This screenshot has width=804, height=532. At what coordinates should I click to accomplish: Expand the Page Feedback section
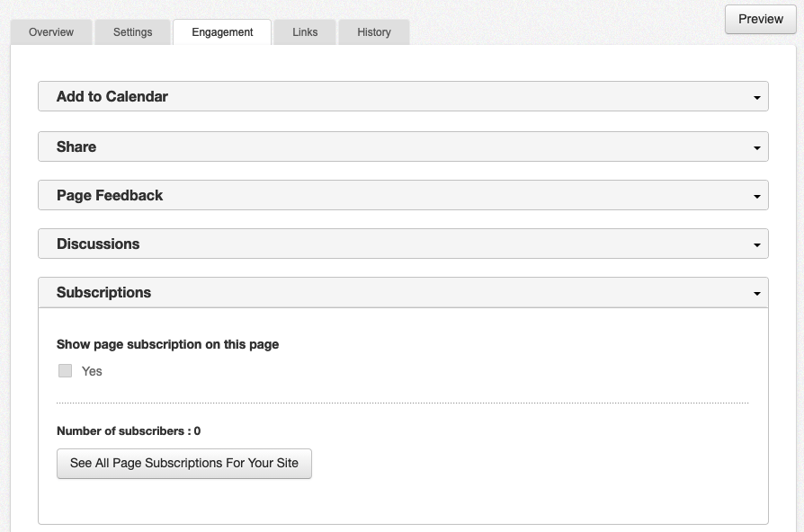403,194
